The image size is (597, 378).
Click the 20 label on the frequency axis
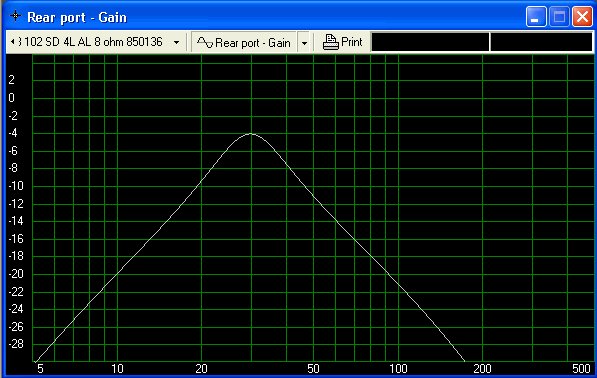201,368
